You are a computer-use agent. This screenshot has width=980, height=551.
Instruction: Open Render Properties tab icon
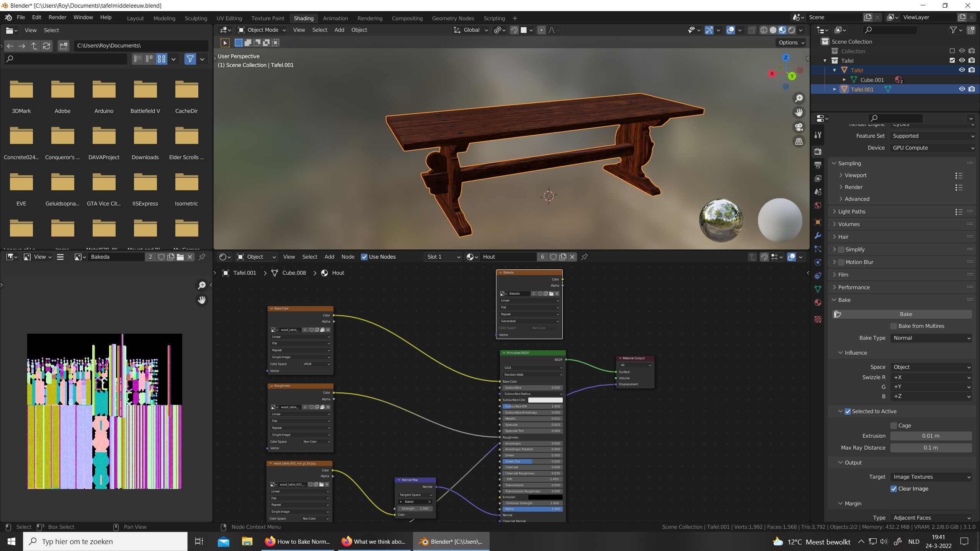coord(818,152)
